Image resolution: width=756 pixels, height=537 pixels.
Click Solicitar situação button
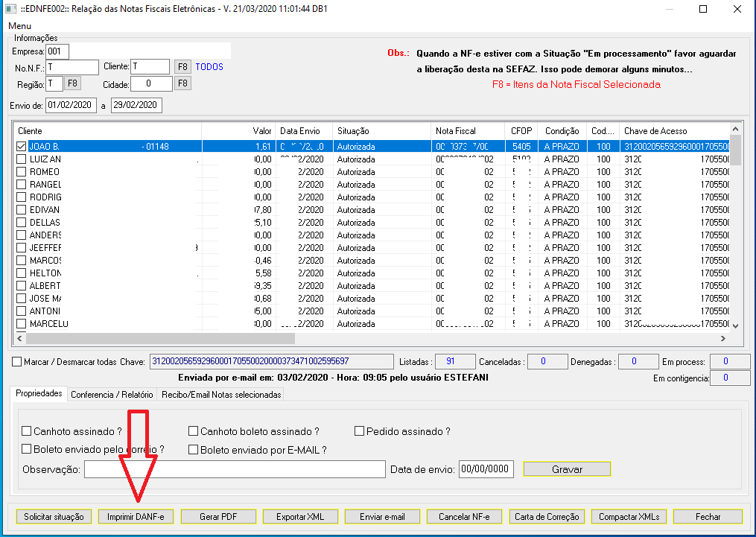pyautogui.click(x=54, y=516)
